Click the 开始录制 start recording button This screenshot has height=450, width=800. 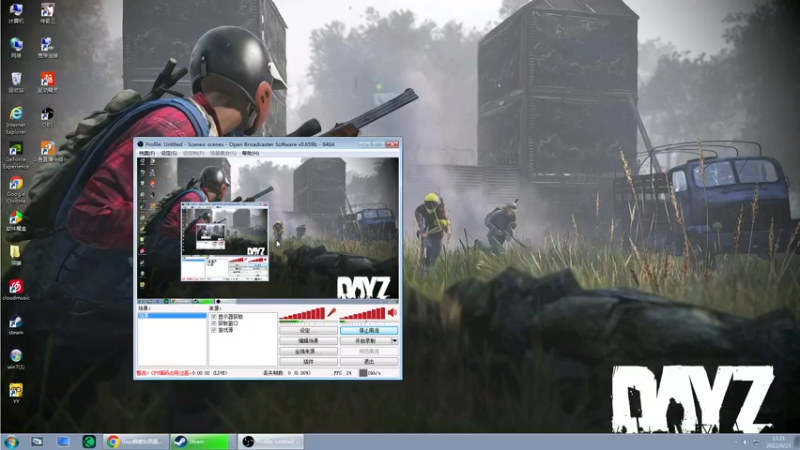(x=365, y=341)
